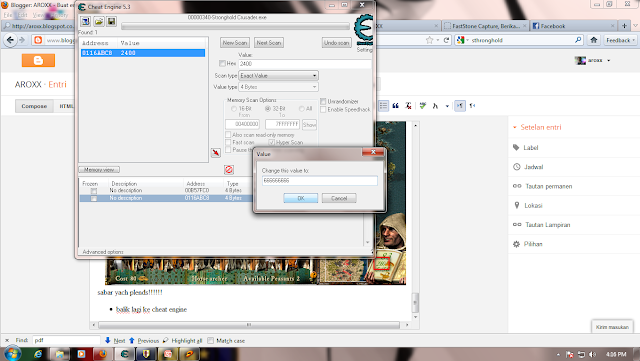Open Label entry setting
The image size is (640, 361).
coord(531,148)
